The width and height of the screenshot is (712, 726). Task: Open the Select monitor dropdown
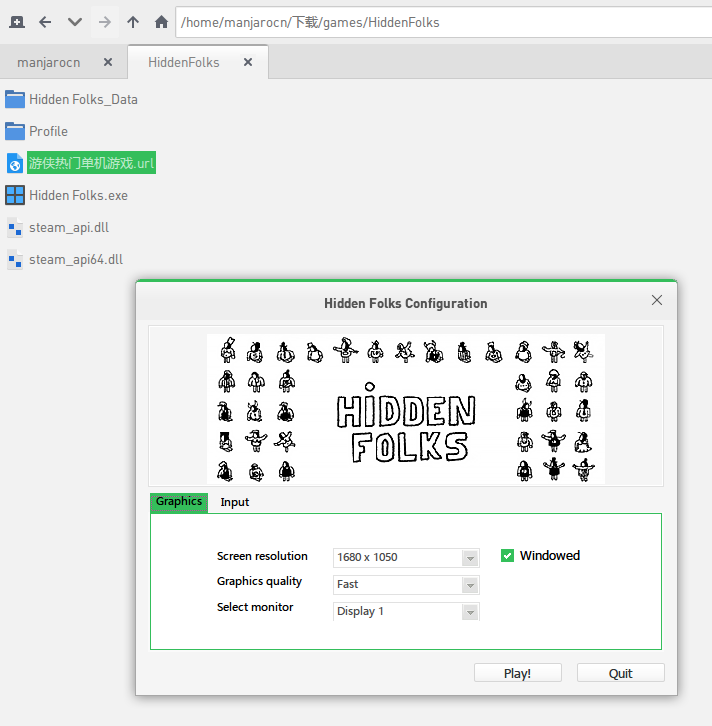[406, 611]
